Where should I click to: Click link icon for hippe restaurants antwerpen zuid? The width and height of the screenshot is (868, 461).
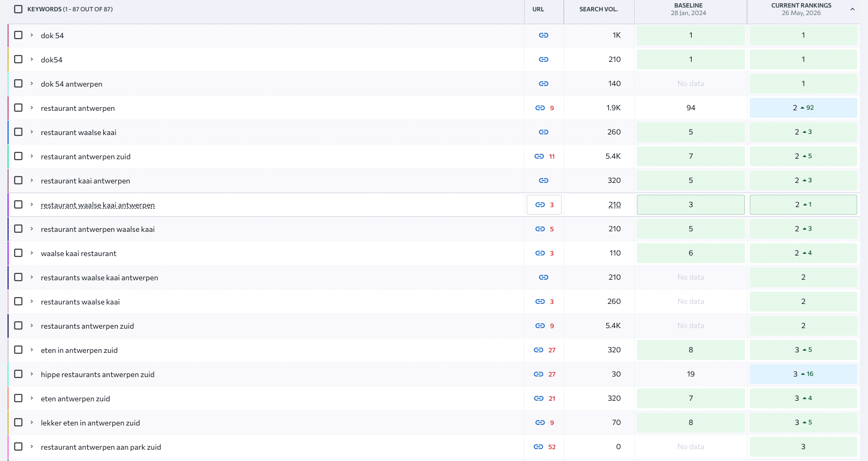[539, 374]
